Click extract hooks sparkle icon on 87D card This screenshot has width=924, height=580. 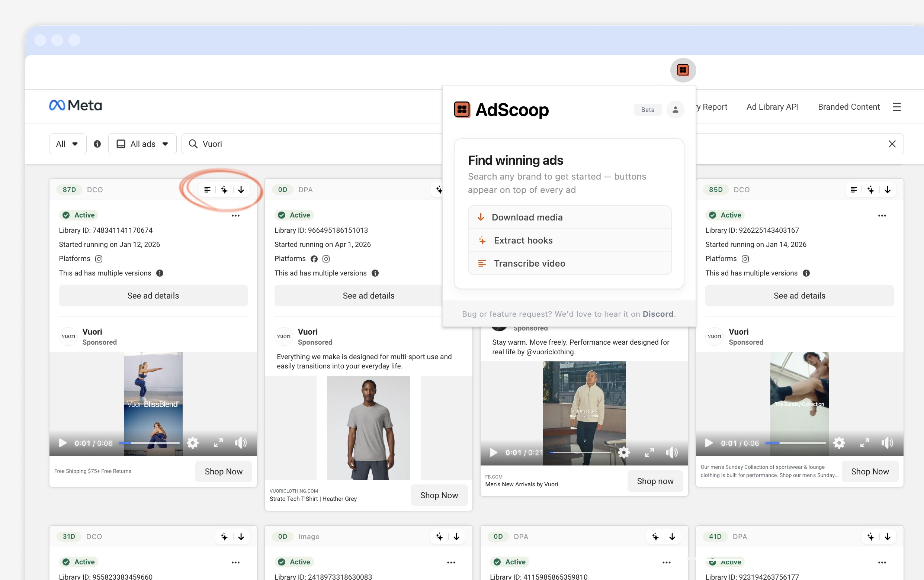click(224, 190)
